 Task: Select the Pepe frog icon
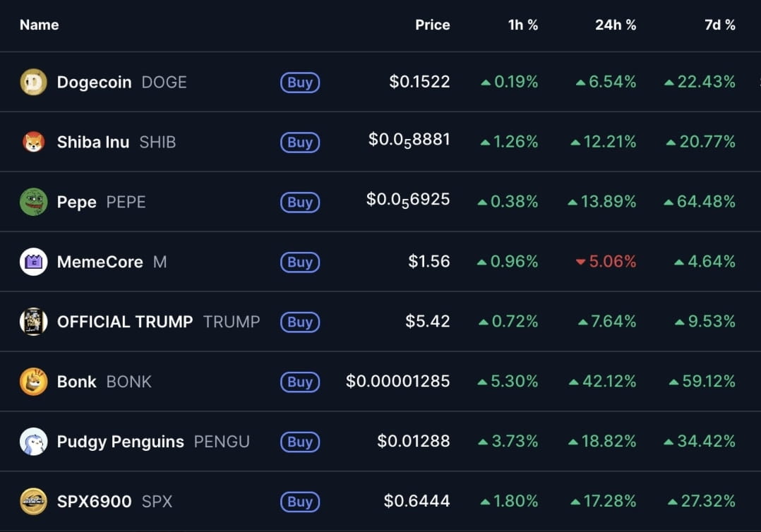pos(33,202)
